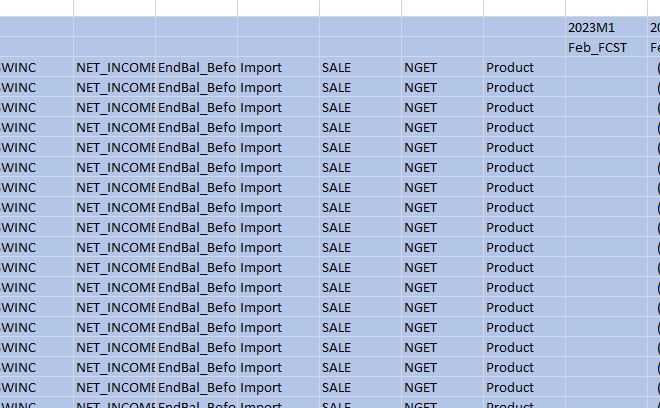Select Product cell in first data row
The width and height of the screenshot is (660, 408).
[x=524, y=68]
